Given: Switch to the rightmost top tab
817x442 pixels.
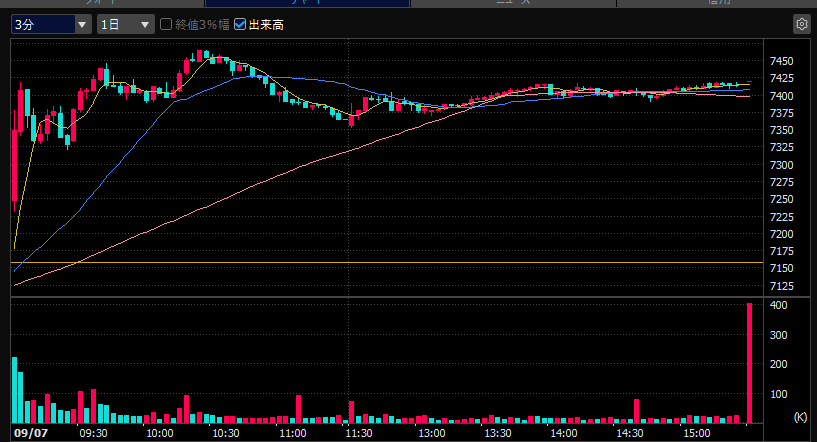Looking at the screenshot, I should pyautogui.click(x=716, y=3).
